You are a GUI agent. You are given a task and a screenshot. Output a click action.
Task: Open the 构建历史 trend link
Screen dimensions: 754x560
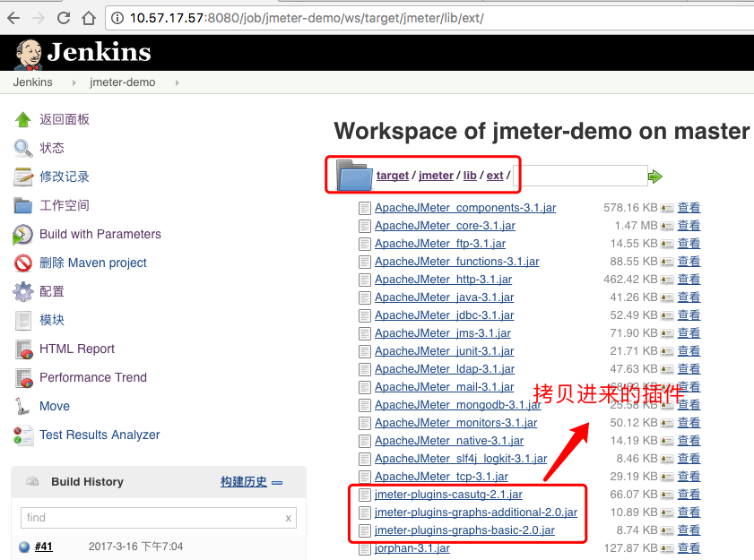pyautogui.click(x=243, y=482)
